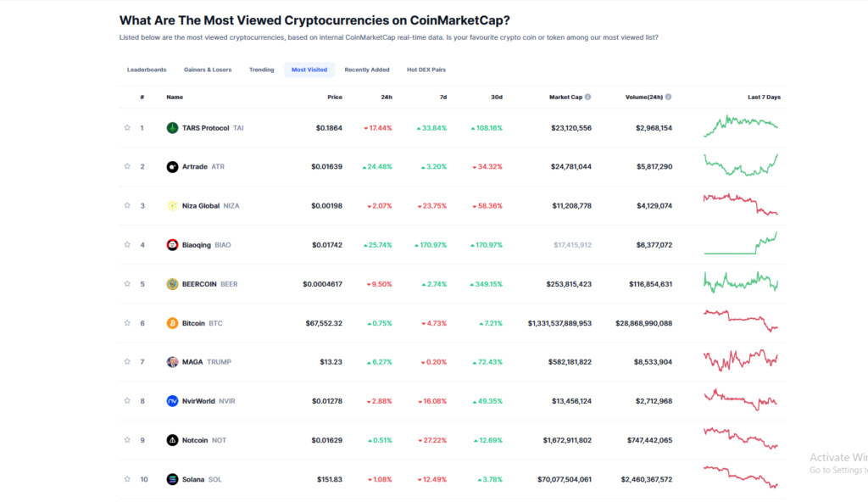Toggle the watchlist star for Solana
The height and width of the screenshot is (502, 868).
[127, 479]
